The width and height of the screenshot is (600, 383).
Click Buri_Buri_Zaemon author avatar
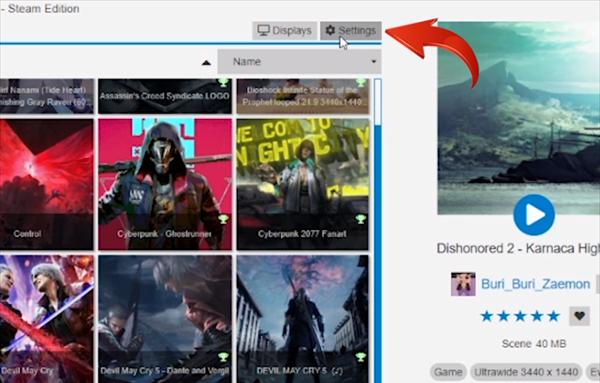(x=463, y=284)
